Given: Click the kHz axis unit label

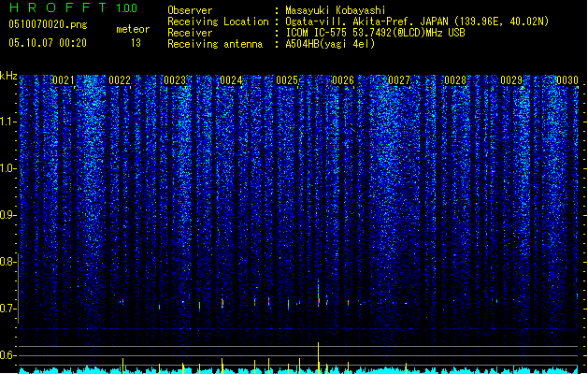Looking at the screenshot, I should 8,76.
